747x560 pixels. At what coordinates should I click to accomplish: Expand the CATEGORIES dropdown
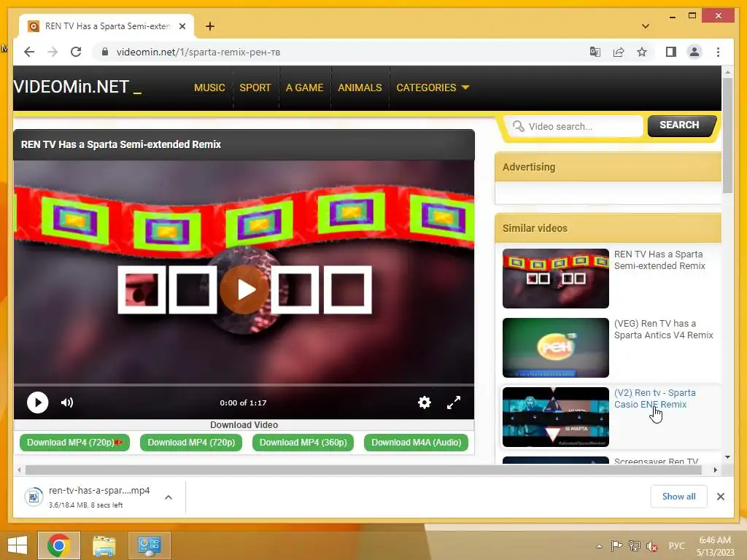[x=433, y=87]
